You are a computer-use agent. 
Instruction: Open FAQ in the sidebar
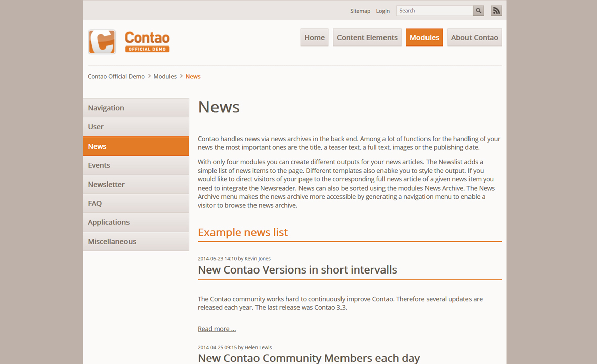(136, 203)
